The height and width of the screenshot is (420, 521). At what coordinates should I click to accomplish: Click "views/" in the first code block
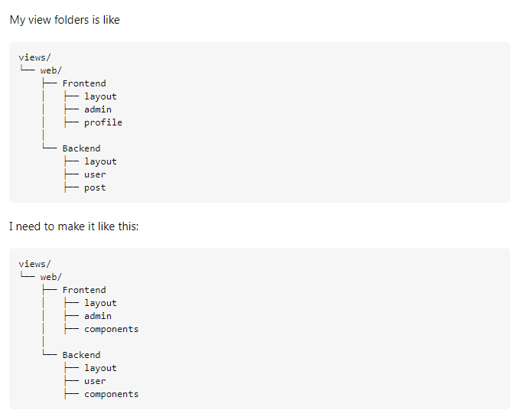click(34, 57)
